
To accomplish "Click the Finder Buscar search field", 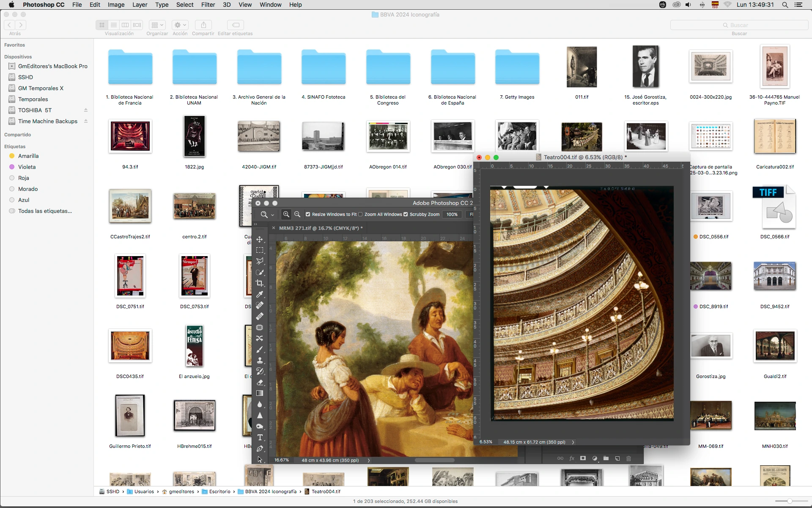I will [x=739, y=25].
